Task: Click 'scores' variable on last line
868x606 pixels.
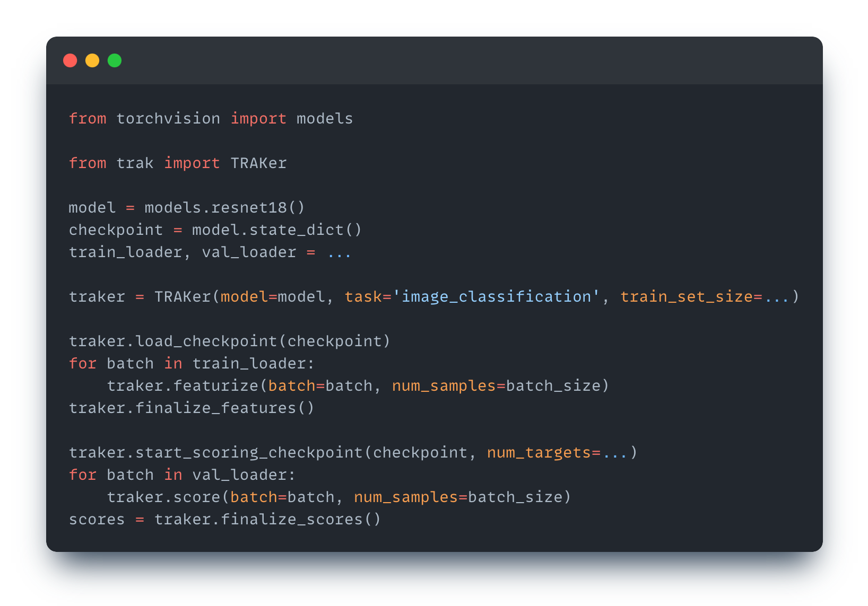Action: click(x=97, y=519)
